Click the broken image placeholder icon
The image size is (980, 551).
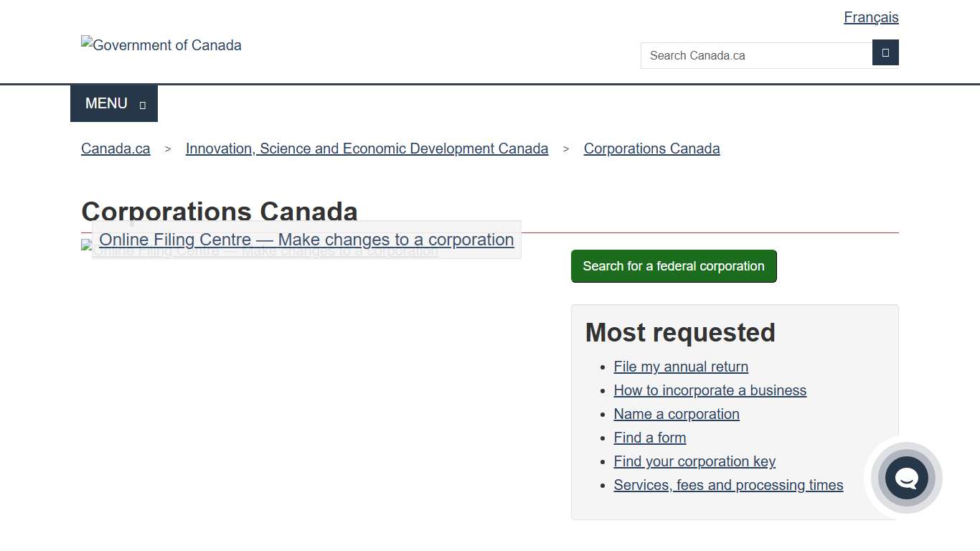pyautogui.click(x=85, y=244)
